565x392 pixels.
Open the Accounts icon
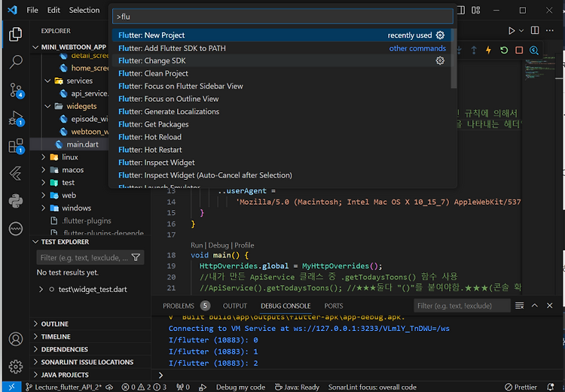tap(16, 339)
